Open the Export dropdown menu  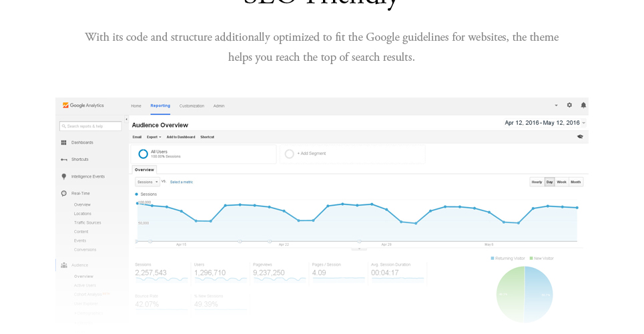[154, 137]
